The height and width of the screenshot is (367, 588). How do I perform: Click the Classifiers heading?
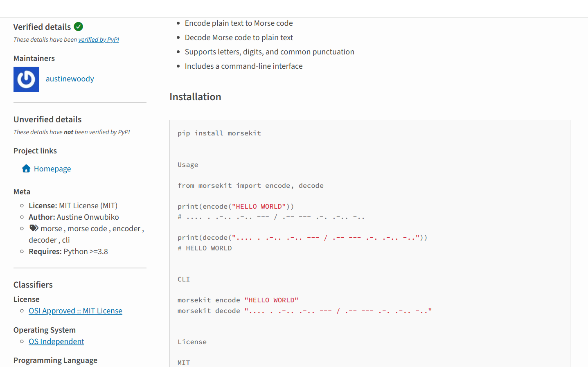33,284
